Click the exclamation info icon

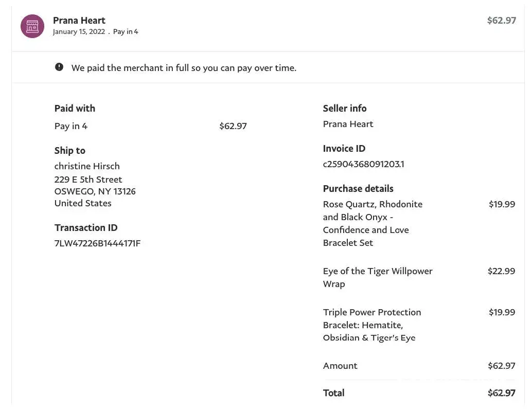tap(59, 67)
